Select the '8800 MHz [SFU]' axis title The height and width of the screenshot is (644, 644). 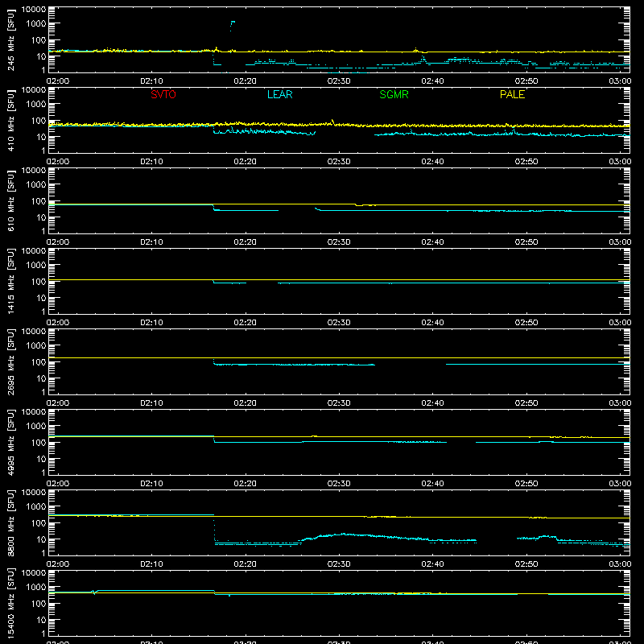(10, 522)
